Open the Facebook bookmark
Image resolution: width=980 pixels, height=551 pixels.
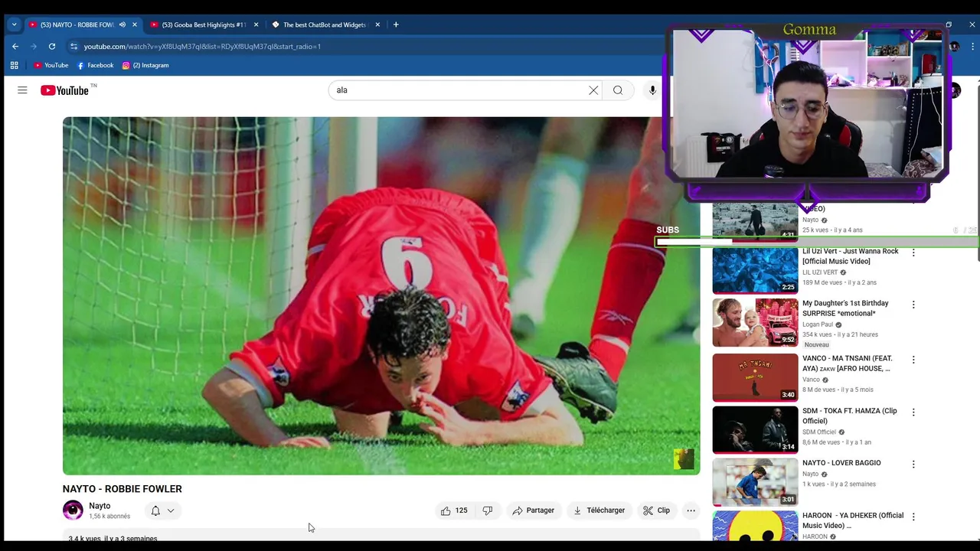click(x=95, y=65)
